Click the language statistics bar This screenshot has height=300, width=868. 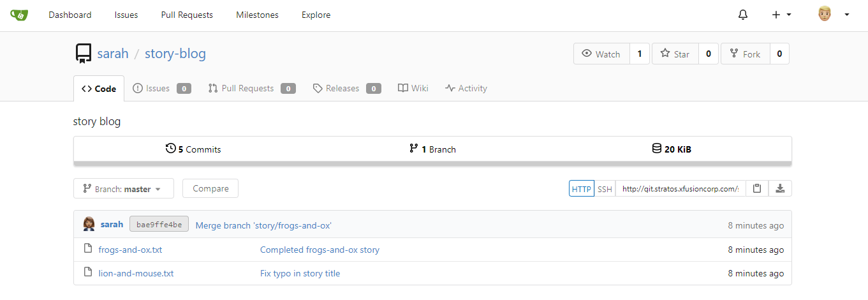click(x=432, y=164)
